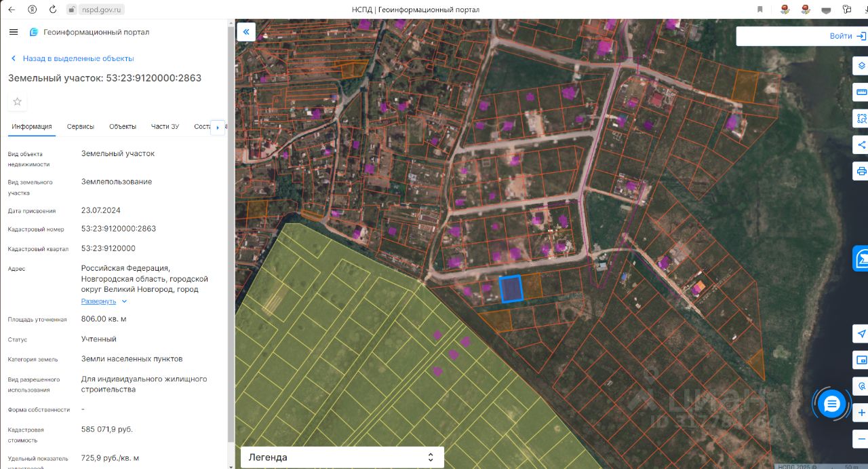Open the map layers tool
Viewport: 868px width, 469px height.
861,66
